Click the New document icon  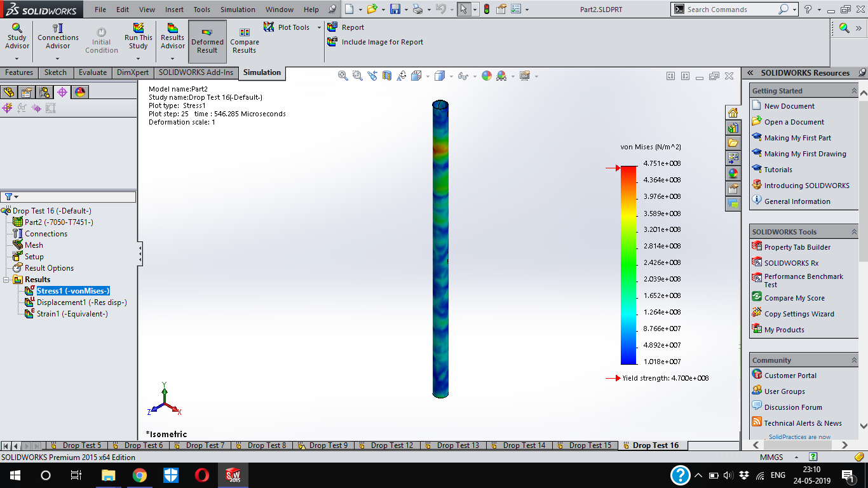[x=349, y=9]
